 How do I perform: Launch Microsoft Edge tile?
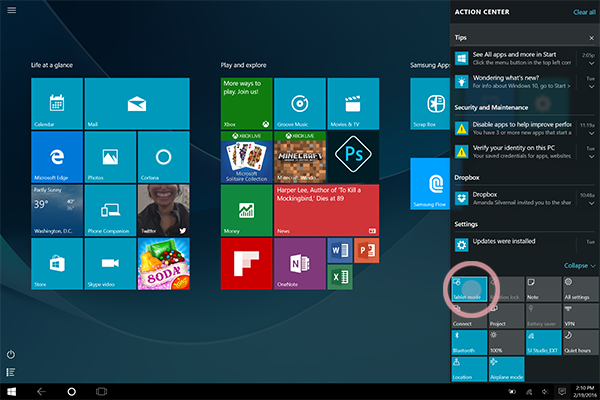(x=57, y=157)
